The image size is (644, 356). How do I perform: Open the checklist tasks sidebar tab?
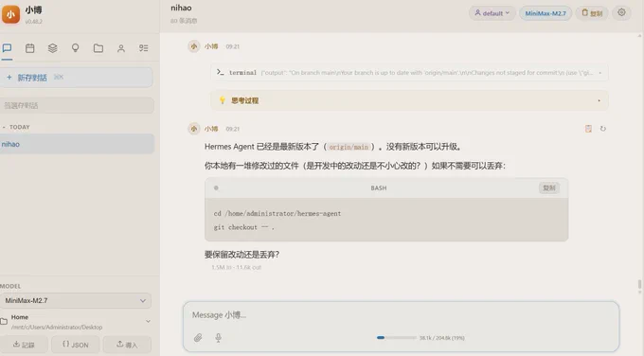point(143,48)
